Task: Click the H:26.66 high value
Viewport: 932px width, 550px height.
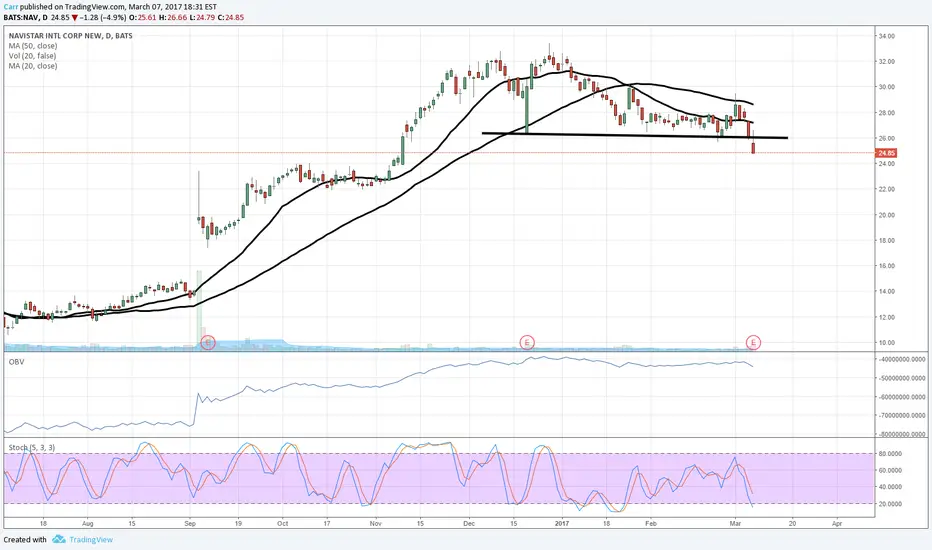Action: pos(175,17)
